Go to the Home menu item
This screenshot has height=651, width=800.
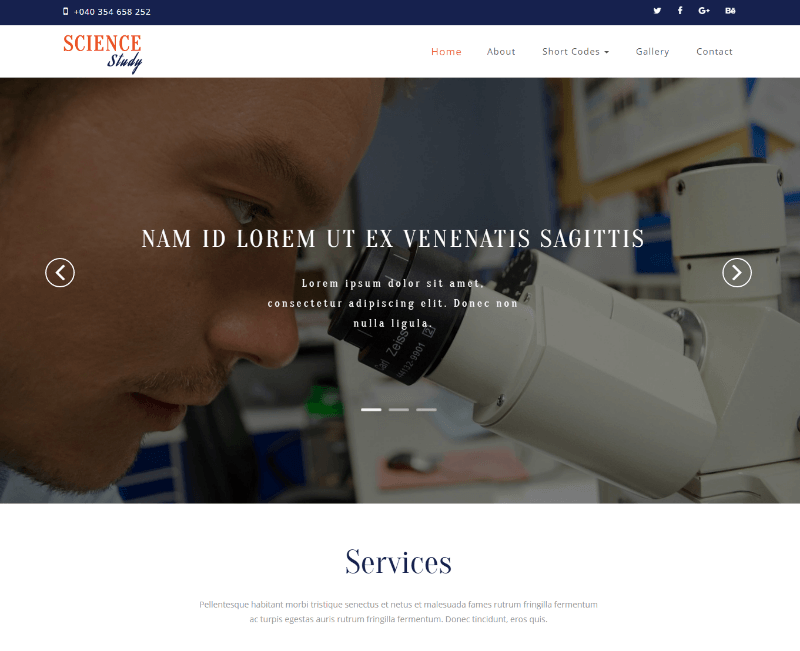coord(446,52)
